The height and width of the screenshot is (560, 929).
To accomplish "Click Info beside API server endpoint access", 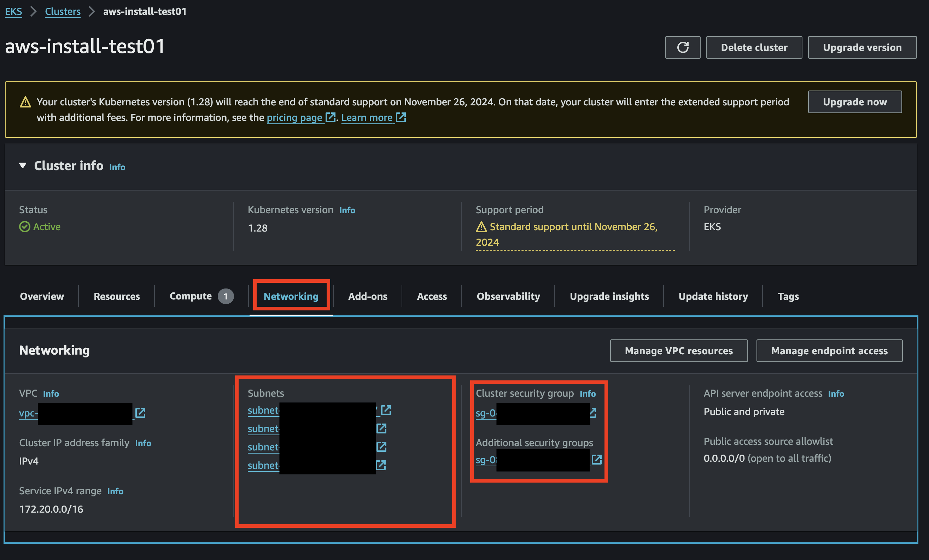I will (836, 393).
